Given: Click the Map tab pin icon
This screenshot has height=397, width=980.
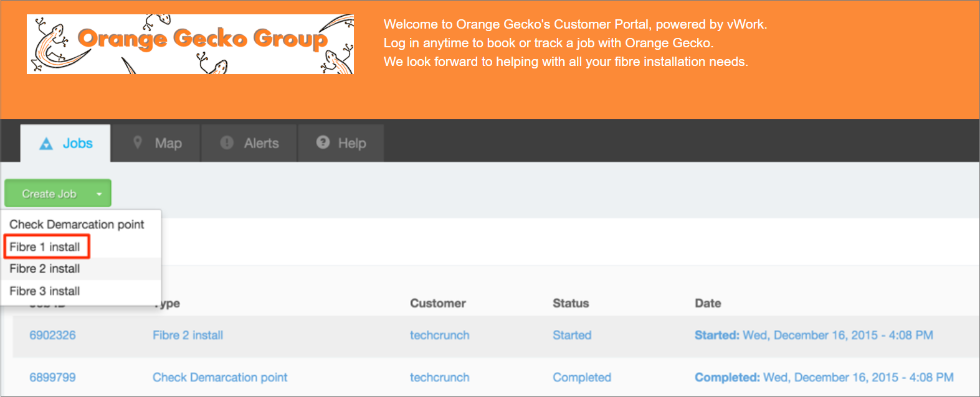Looking at the screenshot, I should coord(138,142).
